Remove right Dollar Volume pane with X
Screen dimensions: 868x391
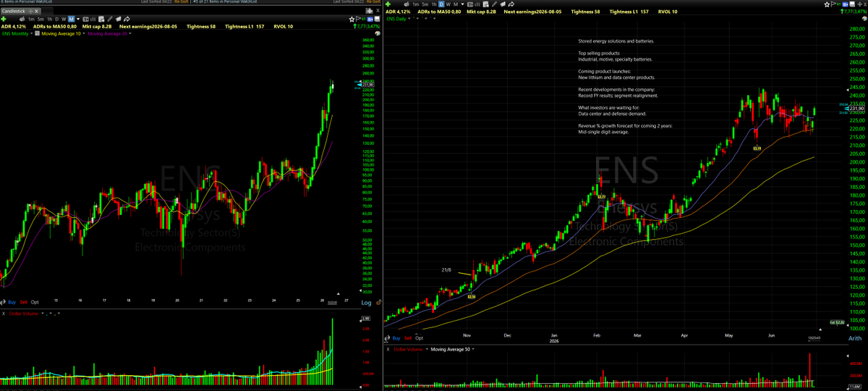tap(388, 349)
